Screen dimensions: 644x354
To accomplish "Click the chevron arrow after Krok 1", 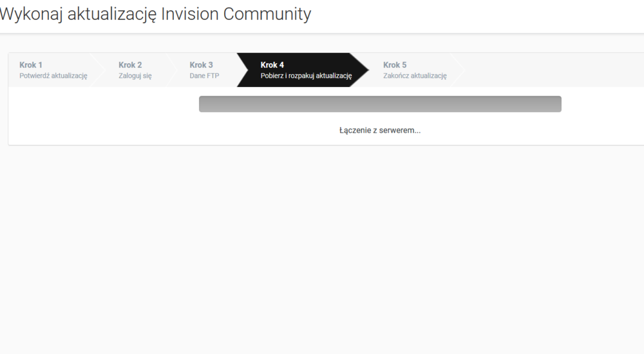I will [98, 70].
